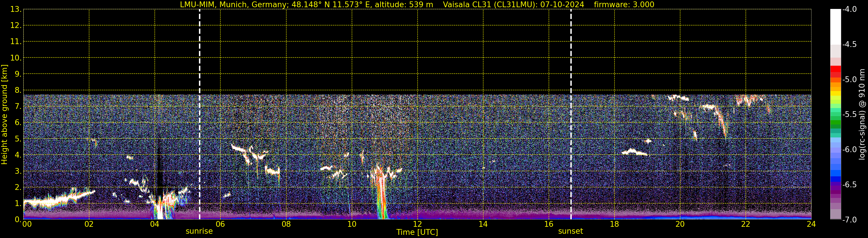Image resolution: width=868 pixels, height=238 pixels.
Task: Pick the red segment of the colorbar
Action: [x=835, y=69]
